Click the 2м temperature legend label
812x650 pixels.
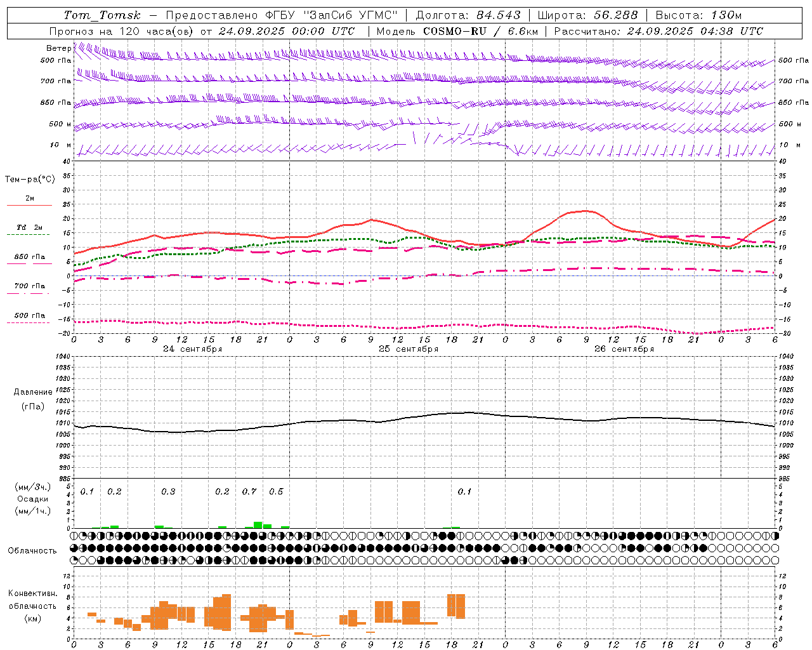click(x=30, y=198)
